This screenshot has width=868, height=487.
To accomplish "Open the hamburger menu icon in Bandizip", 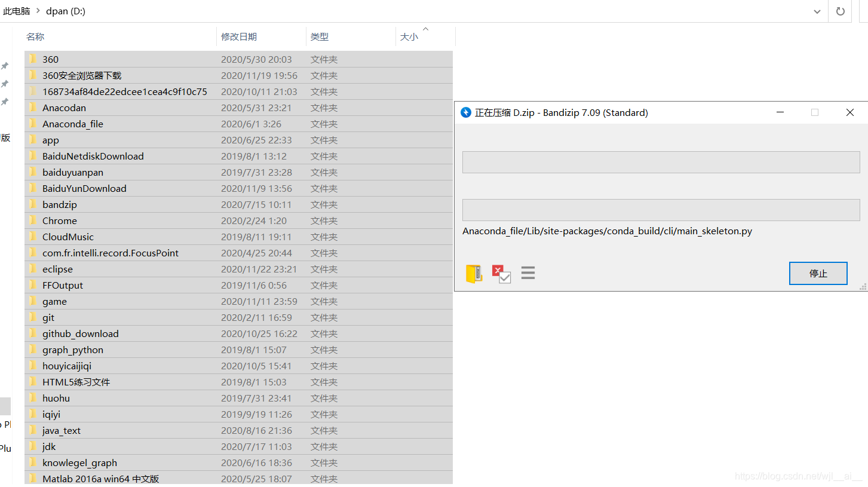I will pyautogui.click(x=527, y=273).
